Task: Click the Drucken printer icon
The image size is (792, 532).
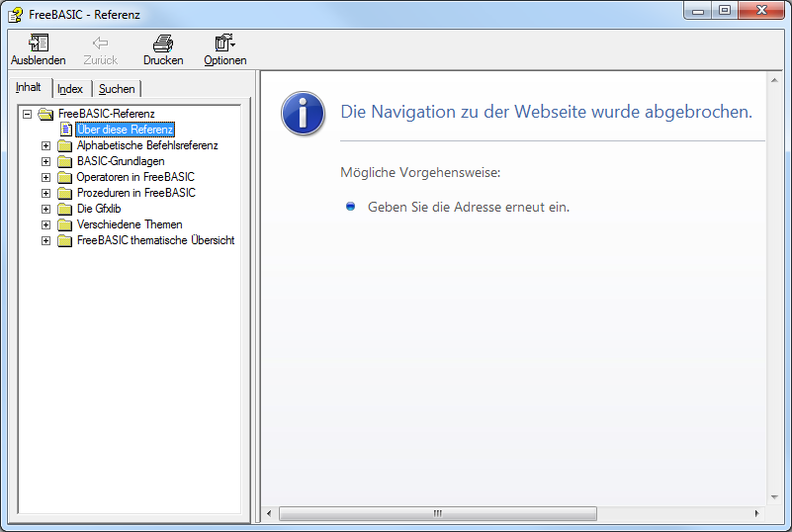Action: click(163, 44)
